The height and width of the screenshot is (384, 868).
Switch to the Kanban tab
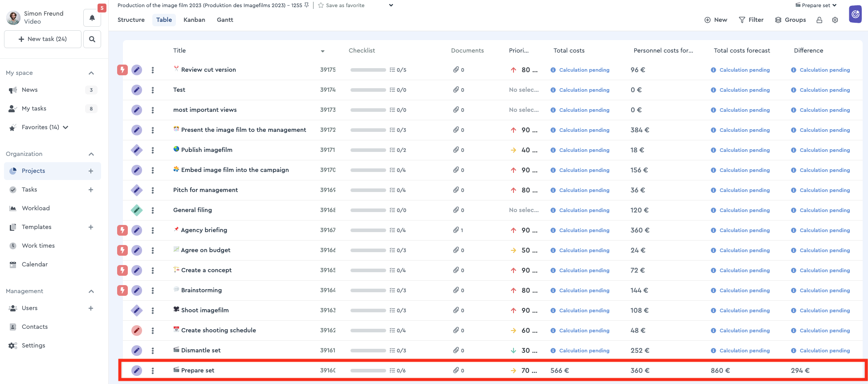tap(194, 20)
